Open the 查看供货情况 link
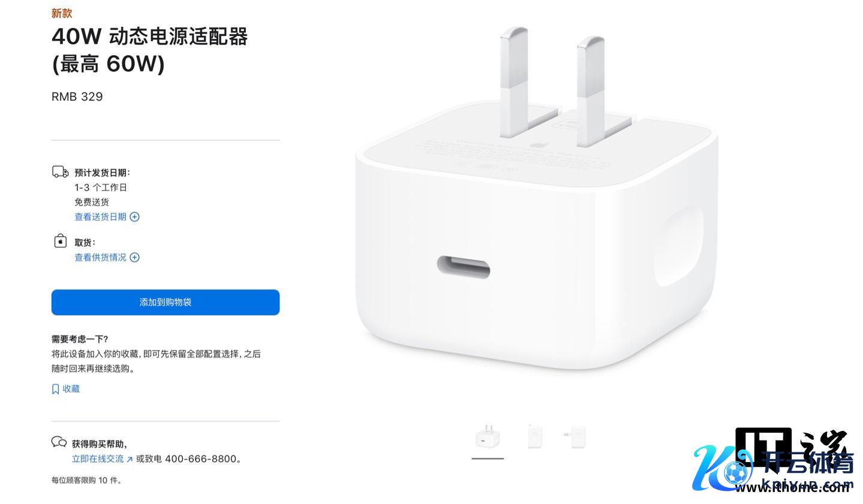 point(101,258)
